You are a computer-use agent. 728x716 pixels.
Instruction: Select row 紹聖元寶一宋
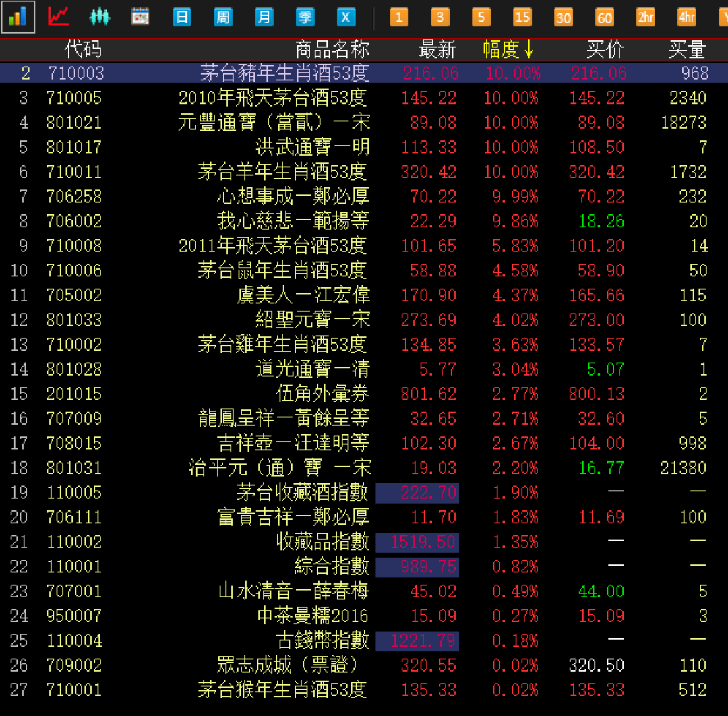click(364, 320)
